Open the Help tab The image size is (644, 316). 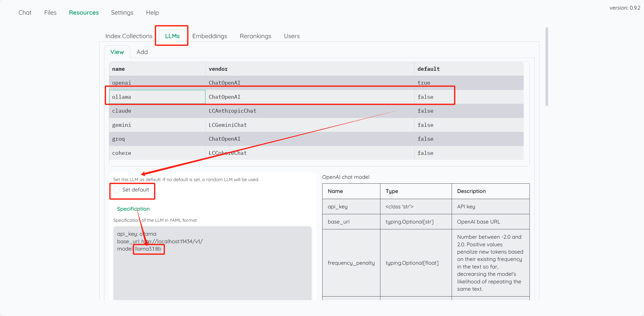click(152, 13)
